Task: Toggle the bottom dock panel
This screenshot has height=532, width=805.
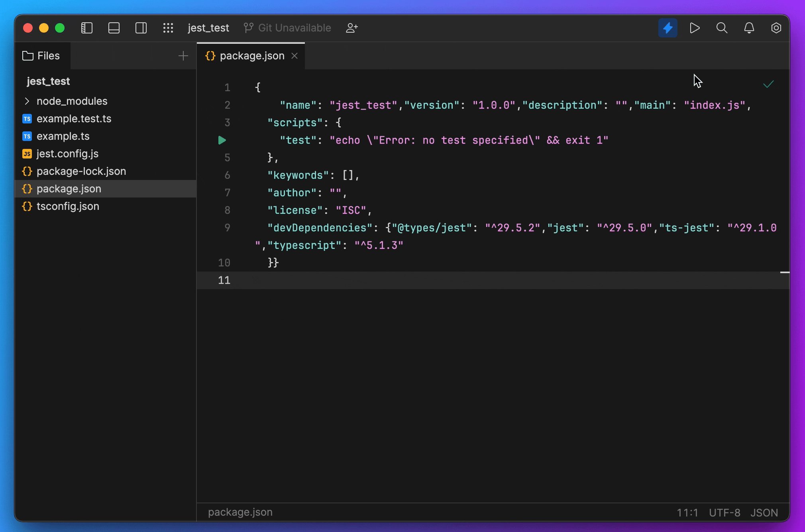Action: coord(114,28)
